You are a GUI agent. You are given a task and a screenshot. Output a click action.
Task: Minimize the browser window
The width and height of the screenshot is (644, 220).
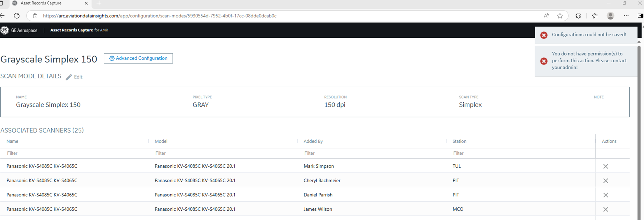609,3
